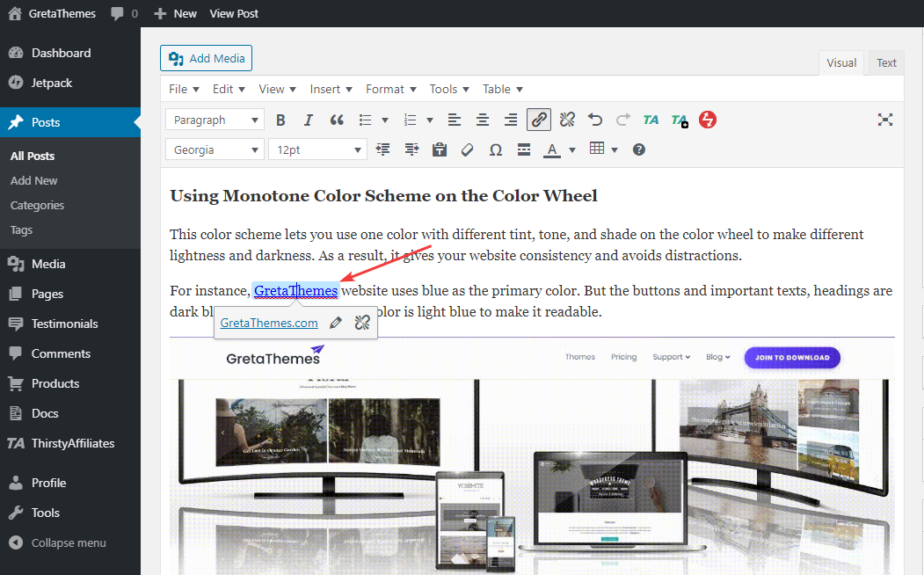Toggle bold formatting in the editor toolbar

(281, 120)
